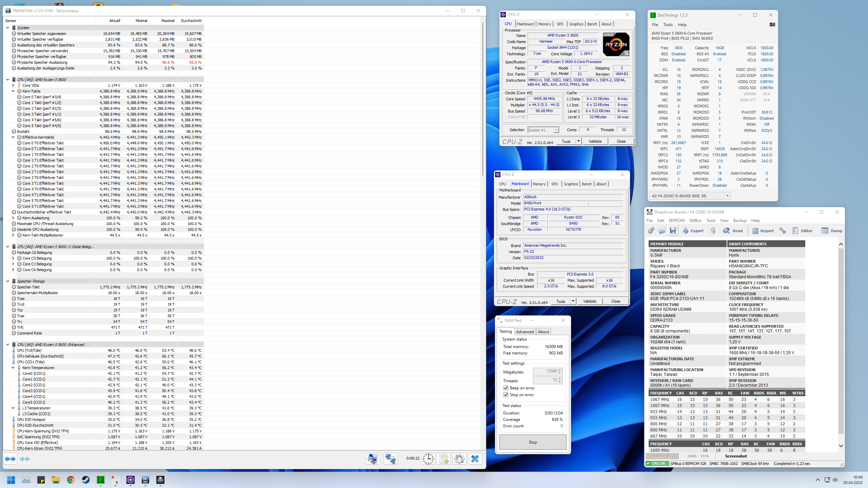
Task: Open file via Thaiphoon Burner folder icon
Action: [x=662, y=230]
